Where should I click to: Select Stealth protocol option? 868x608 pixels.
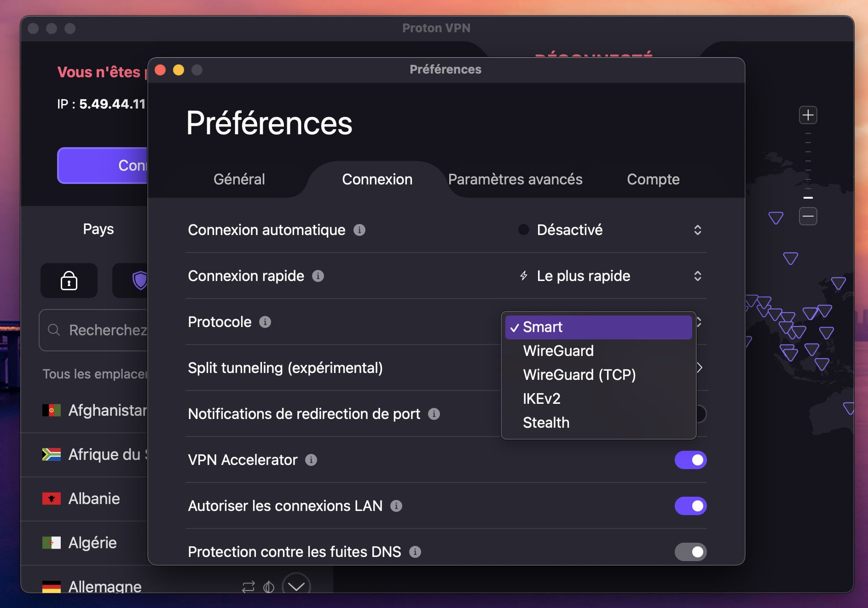click(598, 423)
